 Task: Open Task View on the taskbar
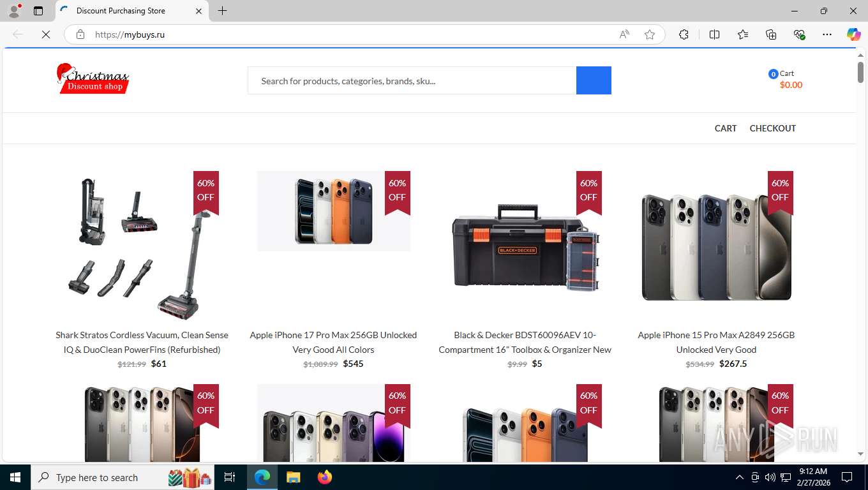pyautogui.click(x=230, y=477)
